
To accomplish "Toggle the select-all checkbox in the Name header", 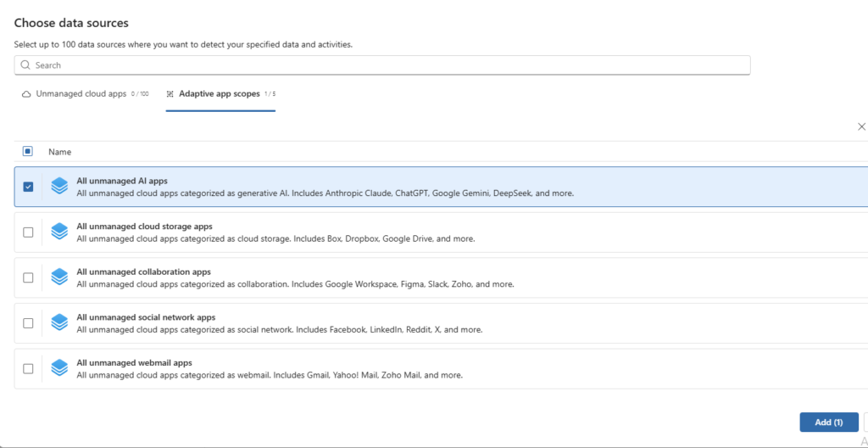I will pos(28,151).
